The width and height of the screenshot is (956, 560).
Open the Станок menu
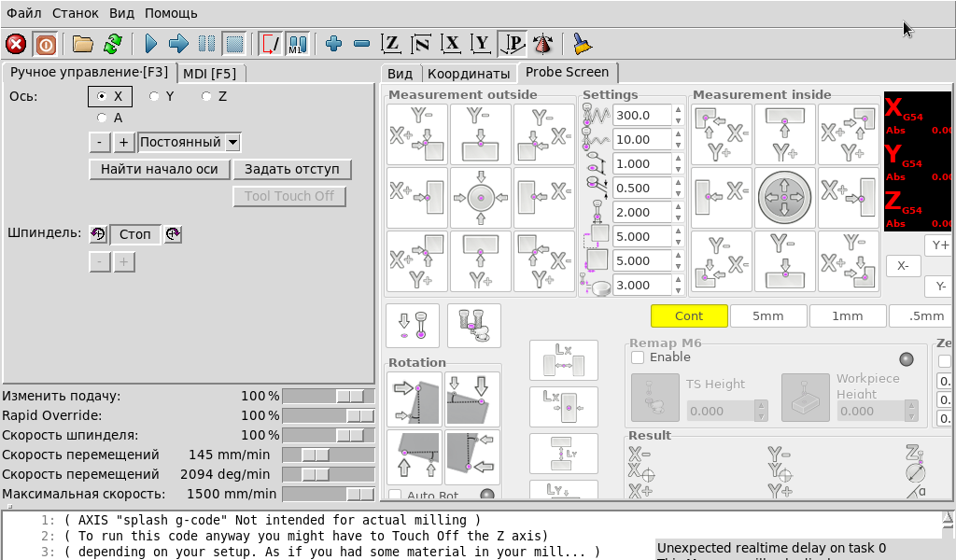75,13
